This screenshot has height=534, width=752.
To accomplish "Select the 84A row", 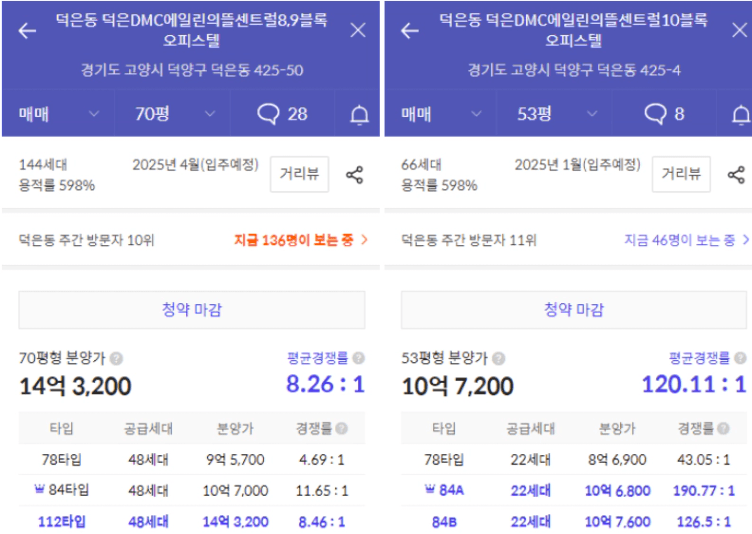I will pos(574,490).
